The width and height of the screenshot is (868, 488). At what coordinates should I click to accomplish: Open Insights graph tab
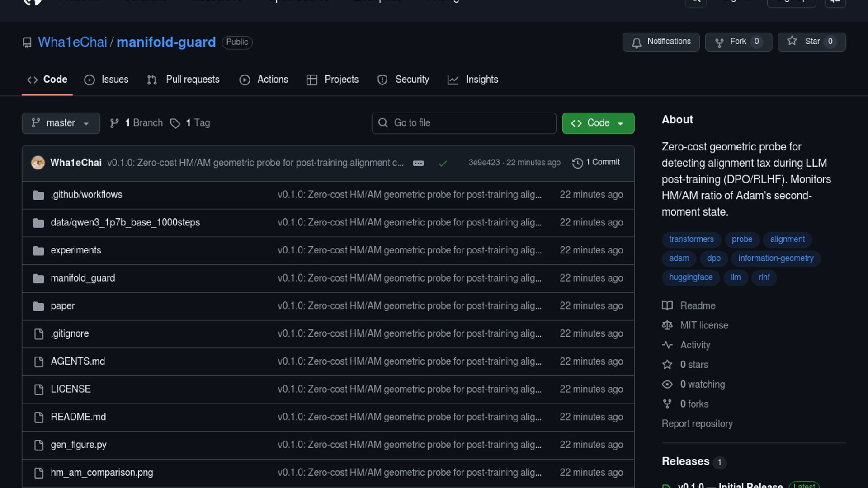(472, 80)
